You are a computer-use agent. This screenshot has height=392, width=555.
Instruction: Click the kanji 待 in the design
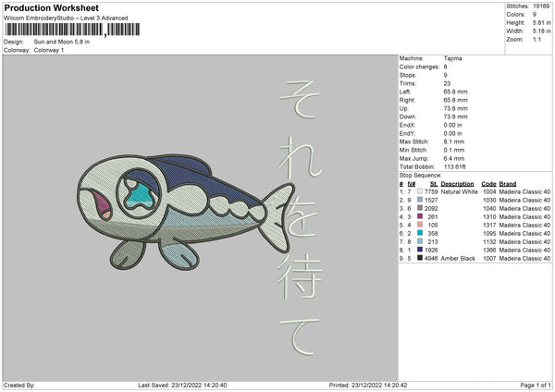(300, 276)
